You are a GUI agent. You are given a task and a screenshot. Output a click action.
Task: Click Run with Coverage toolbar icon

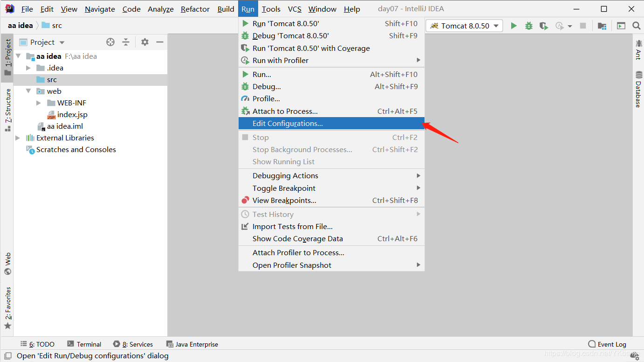click(x=543, y=26)
